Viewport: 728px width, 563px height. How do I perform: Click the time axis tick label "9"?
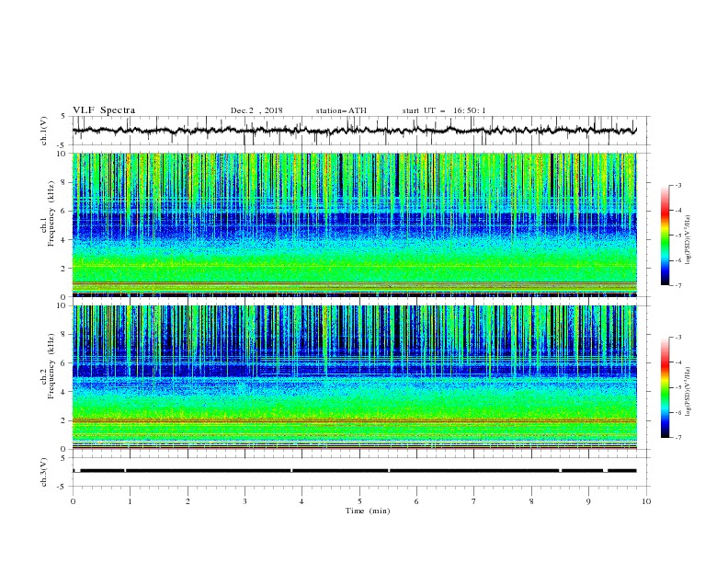point(588,501)
